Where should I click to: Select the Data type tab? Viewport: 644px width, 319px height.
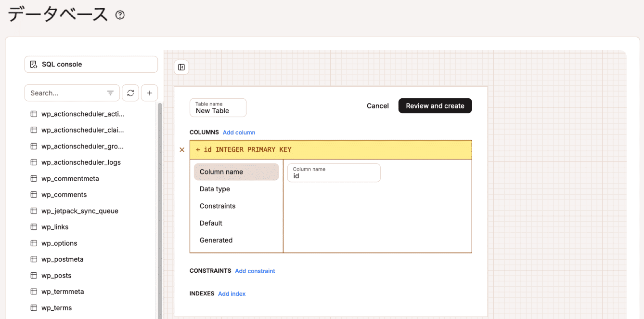215,189
